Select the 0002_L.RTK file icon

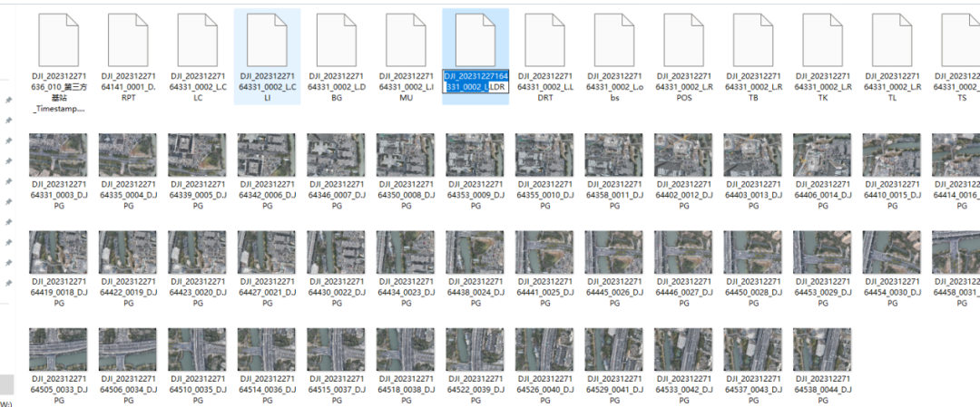[823, 40]
